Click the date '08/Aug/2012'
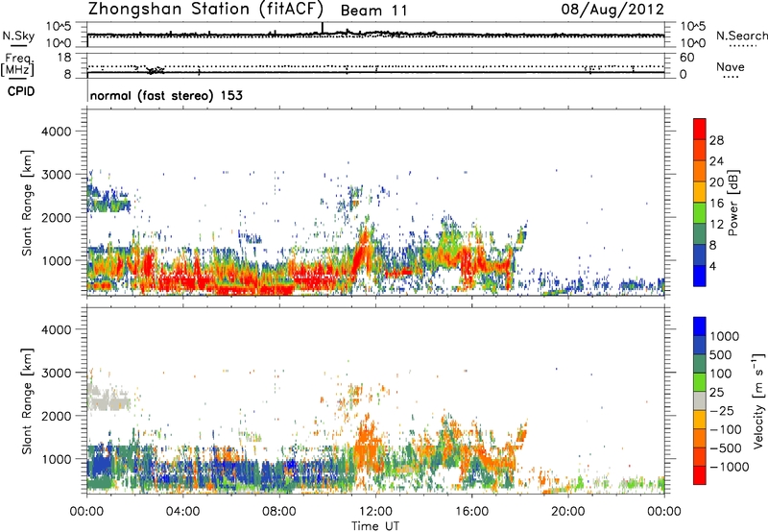768x532 pixels. point(612,9)
